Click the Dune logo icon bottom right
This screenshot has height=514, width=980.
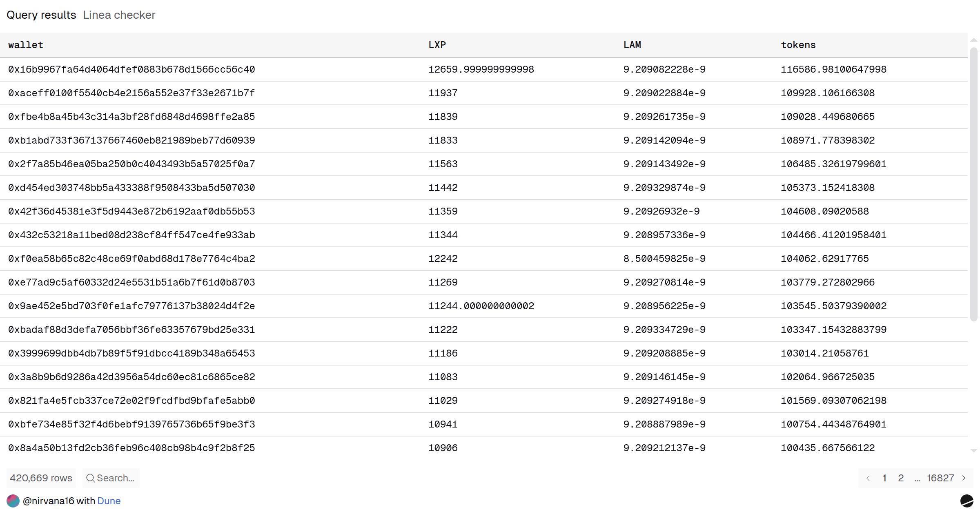(967, 501)
